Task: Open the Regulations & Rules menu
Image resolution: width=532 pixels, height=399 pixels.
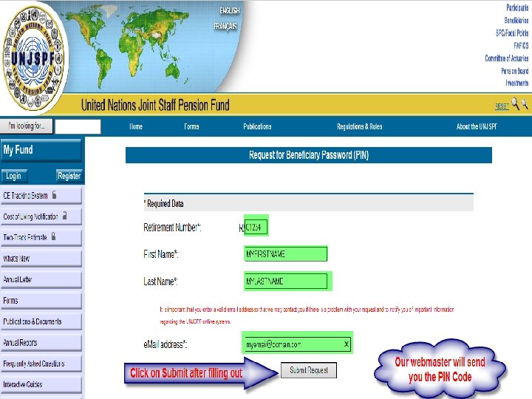Action: (360, 126)
